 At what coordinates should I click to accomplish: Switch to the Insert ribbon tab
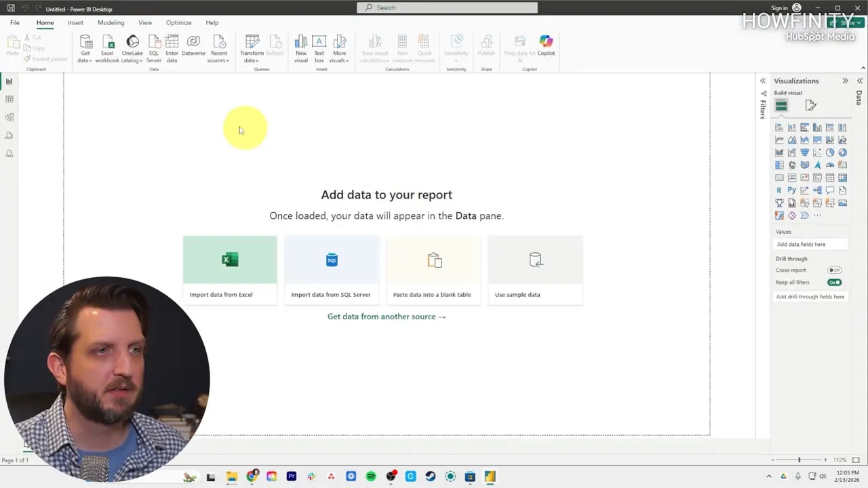coord(75,22)
